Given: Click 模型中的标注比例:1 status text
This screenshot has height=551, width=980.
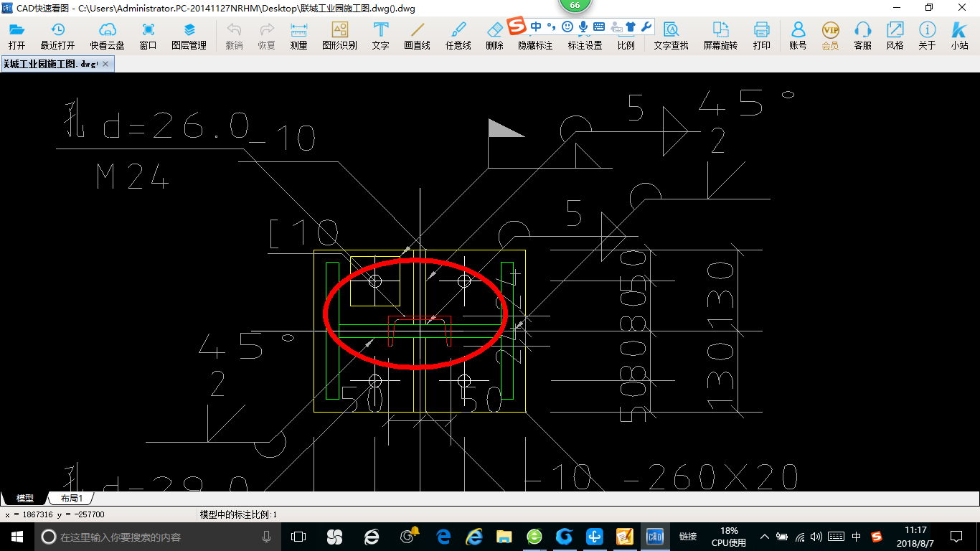Looking at the screenshot, I should pos(238,514).
